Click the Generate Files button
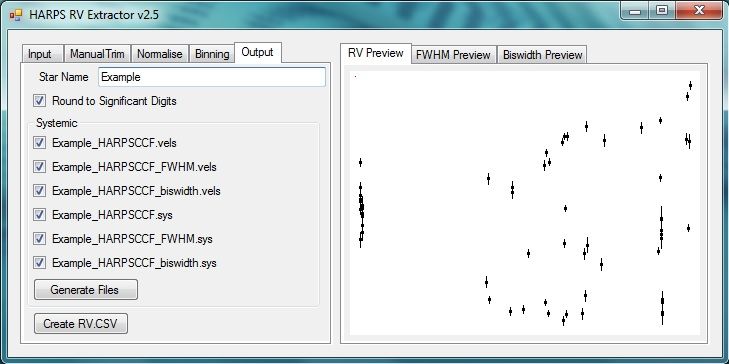Viewport: 729px width, 364px height. [86, 290]
